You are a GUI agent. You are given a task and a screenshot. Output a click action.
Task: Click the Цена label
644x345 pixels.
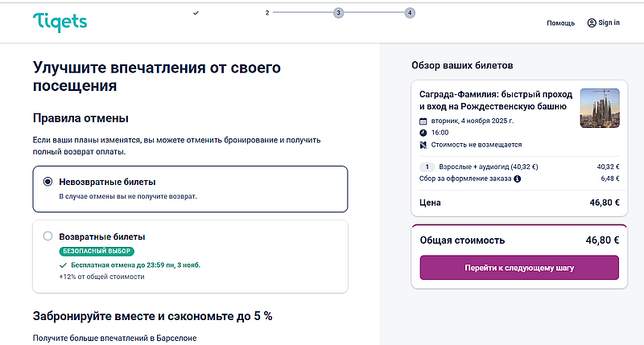(430, 203)
